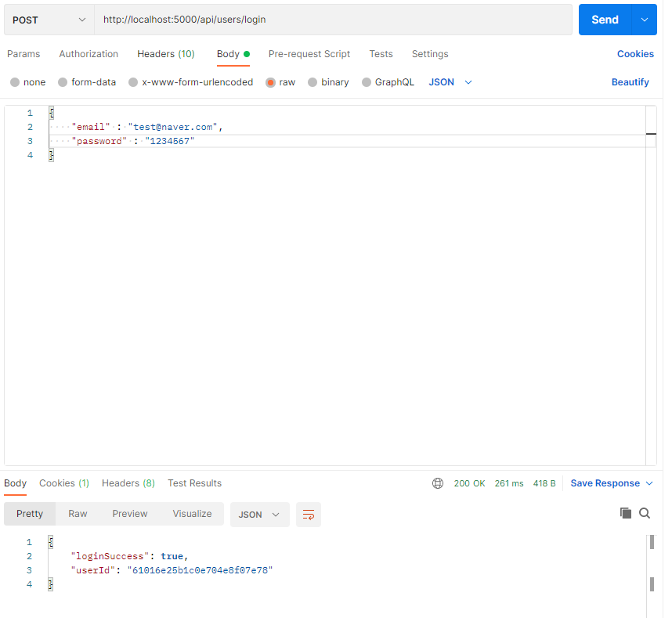Switch to the Test Results tab

pyautogui.click(x=194, y=483)
